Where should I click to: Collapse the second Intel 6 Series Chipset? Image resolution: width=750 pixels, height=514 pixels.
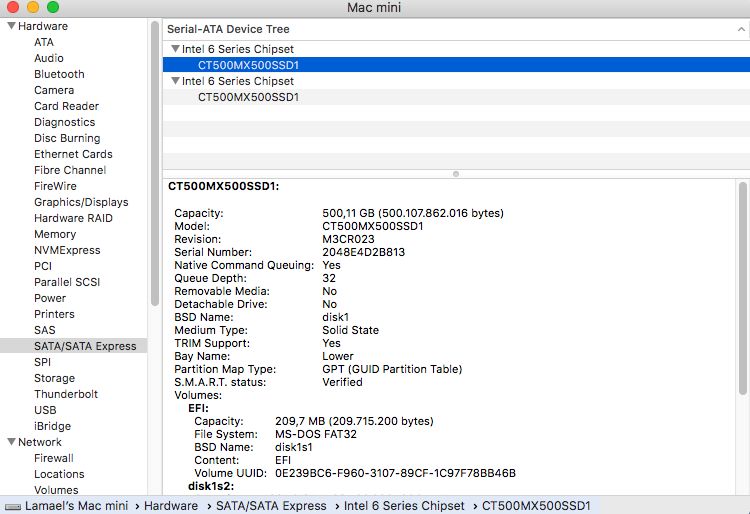point(176,81)
